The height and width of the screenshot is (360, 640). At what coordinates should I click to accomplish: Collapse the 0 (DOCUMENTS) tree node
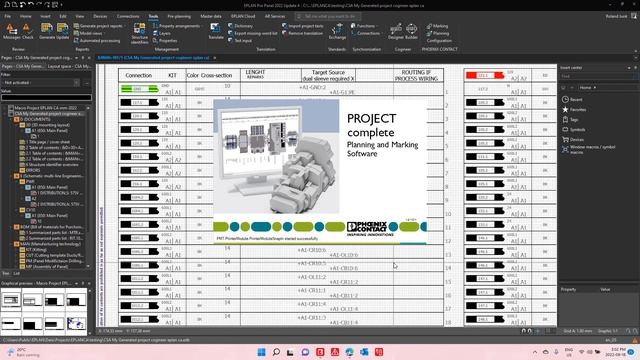tap(11, 120)
